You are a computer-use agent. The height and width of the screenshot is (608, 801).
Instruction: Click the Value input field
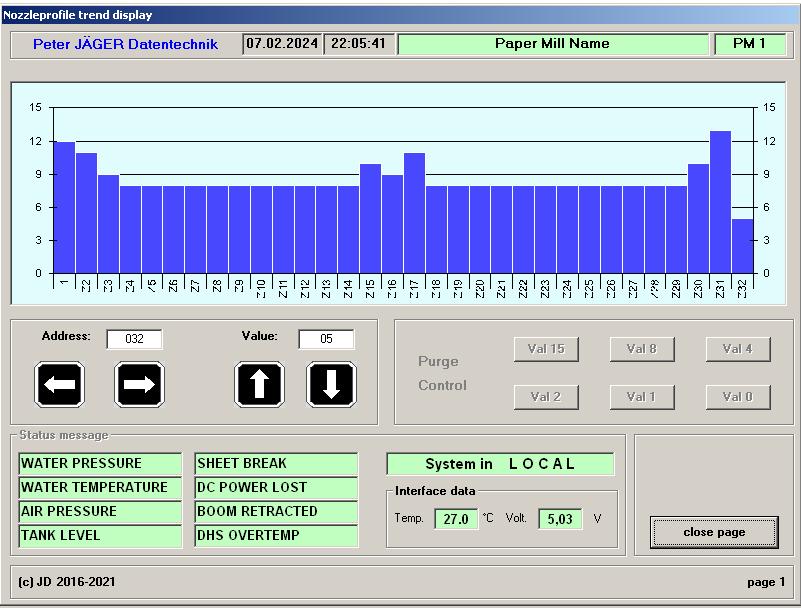[x=326, y=339]
